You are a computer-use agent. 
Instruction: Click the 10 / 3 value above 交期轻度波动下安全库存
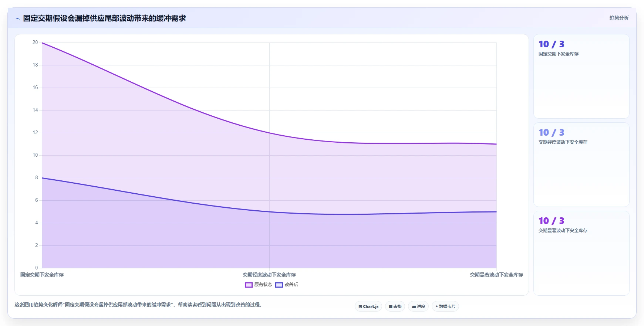pyautogui.click(x=551, y=133)
